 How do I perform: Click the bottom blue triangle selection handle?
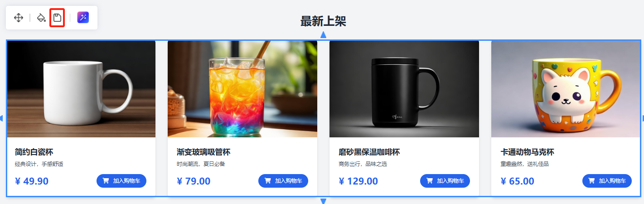[323, 201]
